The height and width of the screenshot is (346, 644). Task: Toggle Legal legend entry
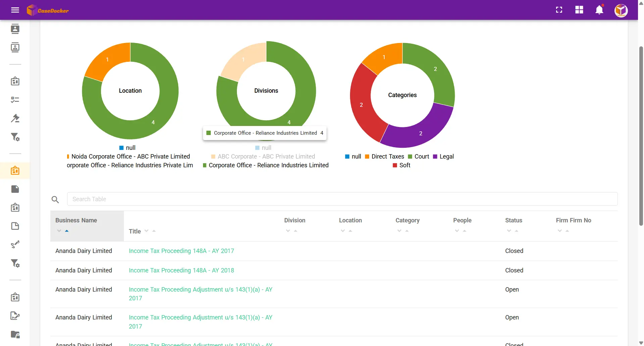[443, 157]
